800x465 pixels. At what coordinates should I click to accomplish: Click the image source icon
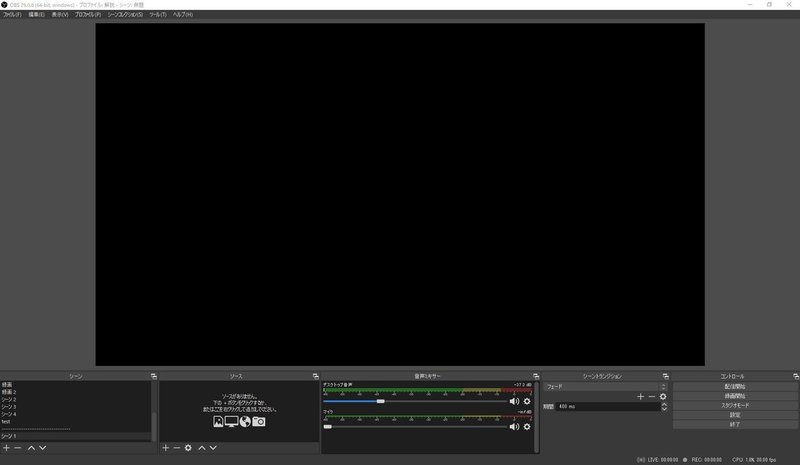pyautogui.click(x=218, y=421)
